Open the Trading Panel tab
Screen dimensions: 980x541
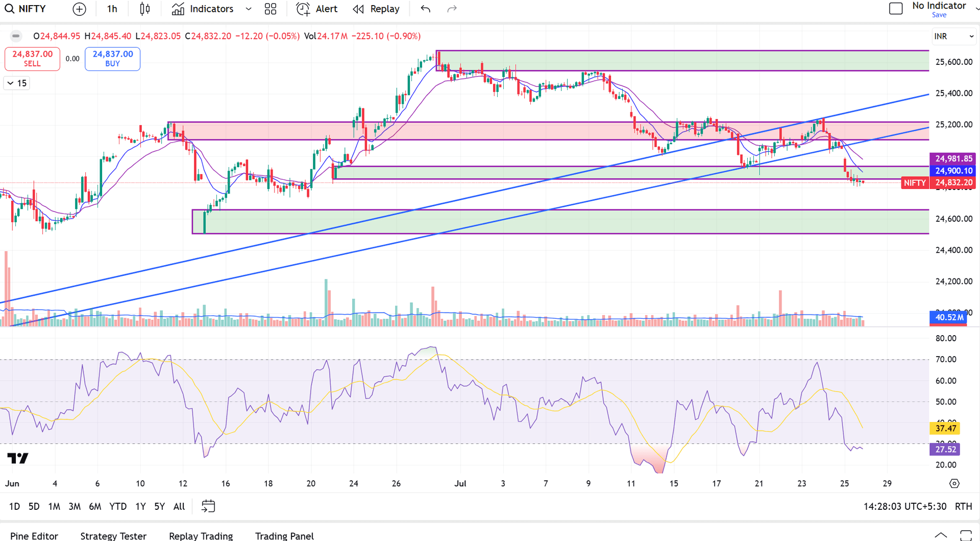(285, 535)
